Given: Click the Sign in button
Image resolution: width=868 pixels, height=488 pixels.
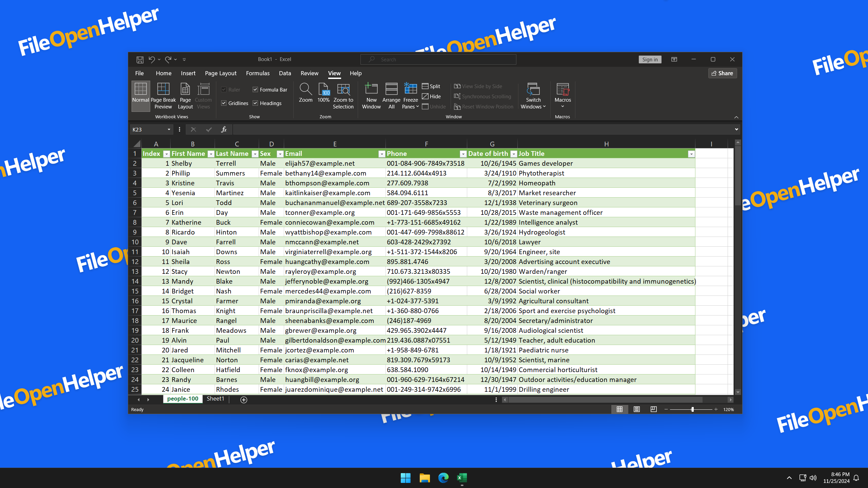Looking at the screenshot, I should pos(650,59).
